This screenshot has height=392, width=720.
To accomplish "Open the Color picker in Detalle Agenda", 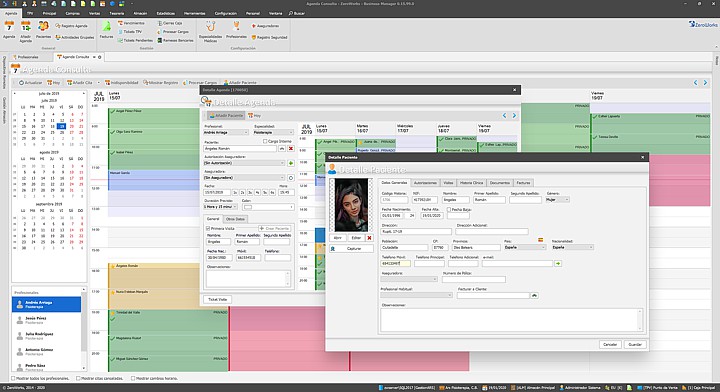I will 268,207.
